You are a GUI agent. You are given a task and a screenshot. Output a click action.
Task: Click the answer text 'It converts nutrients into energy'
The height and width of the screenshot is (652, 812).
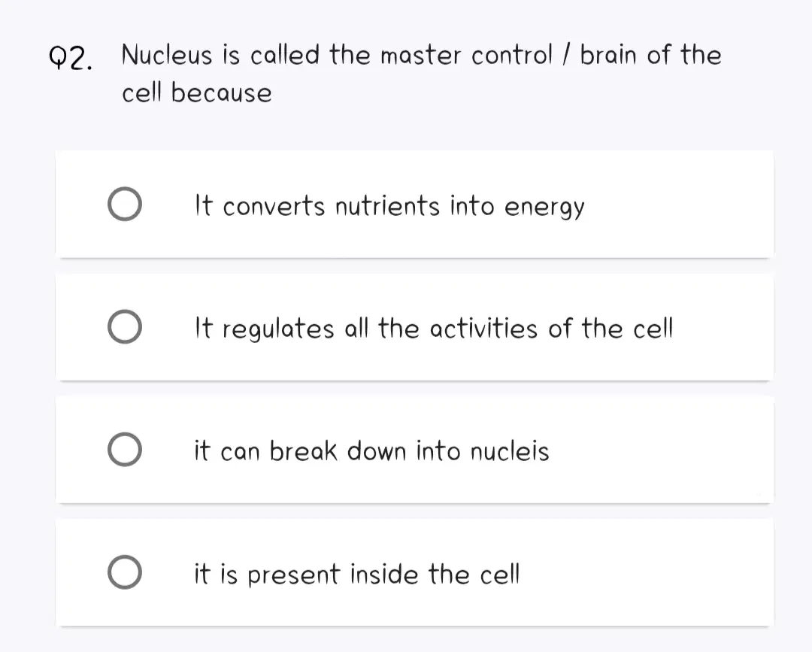(390, 206)
